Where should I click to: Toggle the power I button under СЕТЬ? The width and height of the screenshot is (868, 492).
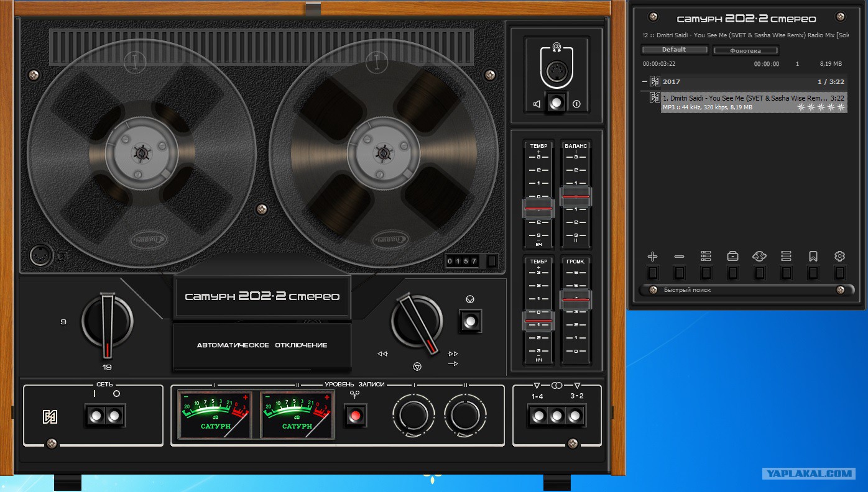point(96,416)
